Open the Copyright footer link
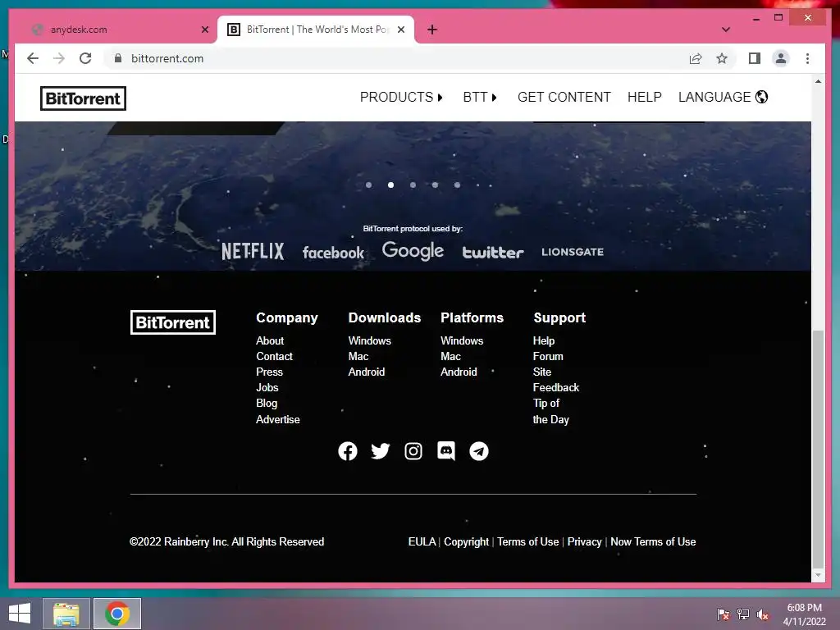The image size is (840, 630). 466,541
